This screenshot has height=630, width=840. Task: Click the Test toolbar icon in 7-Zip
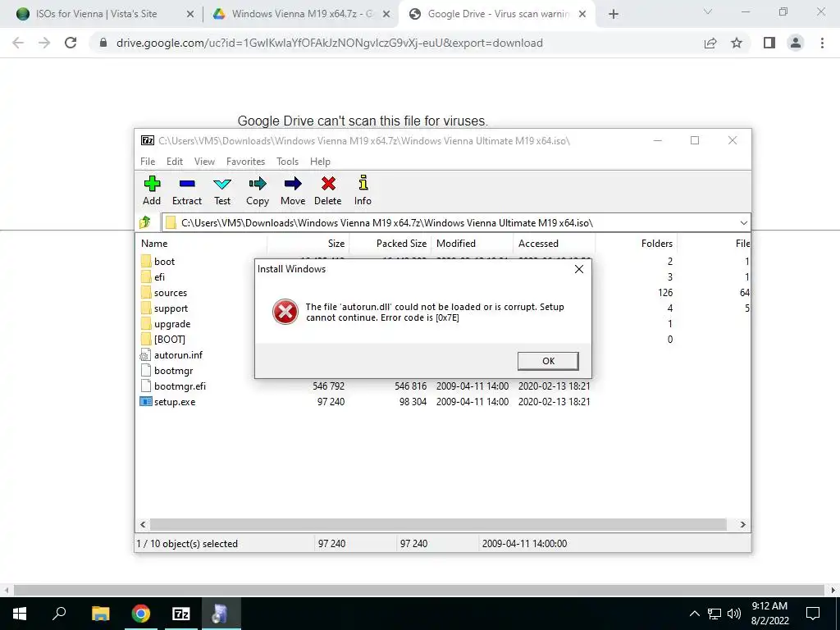222,190
